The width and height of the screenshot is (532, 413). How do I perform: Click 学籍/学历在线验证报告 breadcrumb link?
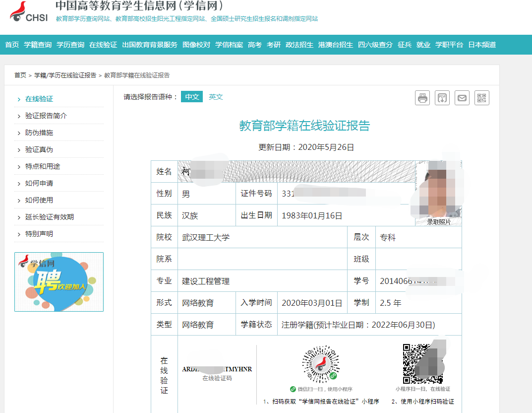pos(65,75)
